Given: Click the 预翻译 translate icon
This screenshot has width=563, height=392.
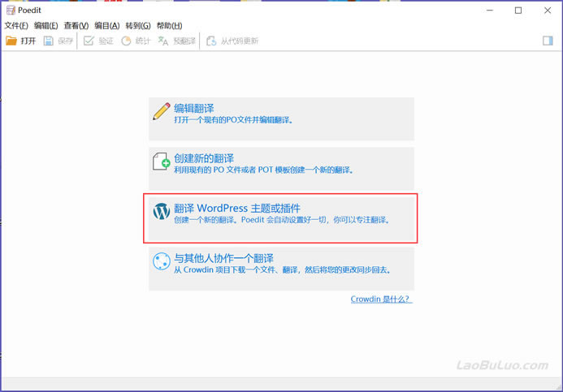Looking at the screenshot, I should [x=163, y=41].
